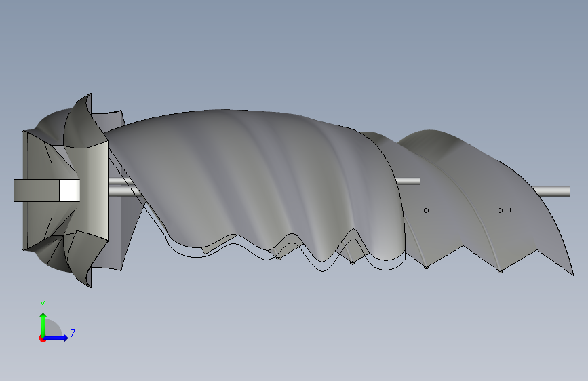Click the blue Z axis arrow of the triad
The height and width of the screenshot is (381, 588).
click(x=56, y=338)
